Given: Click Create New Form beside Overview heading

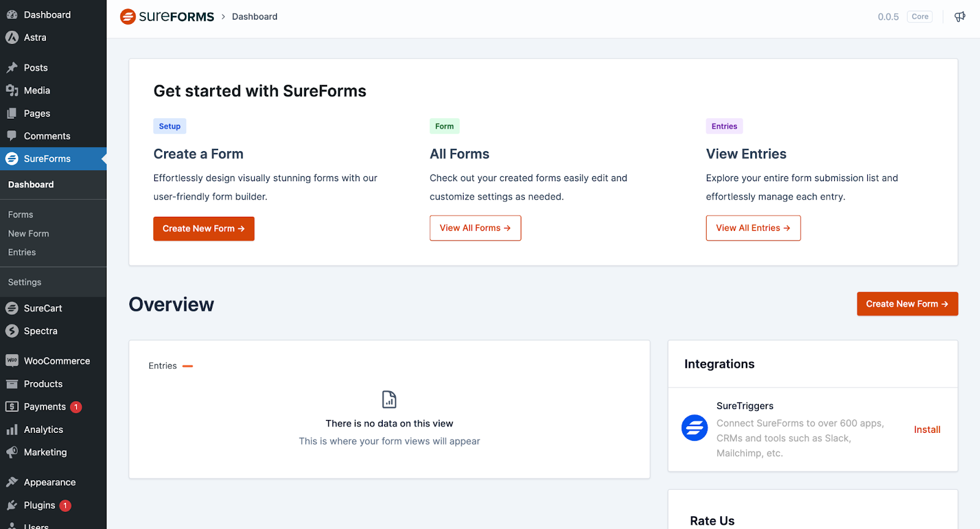Looking at the screenshot, I should (x=907, y=304).
